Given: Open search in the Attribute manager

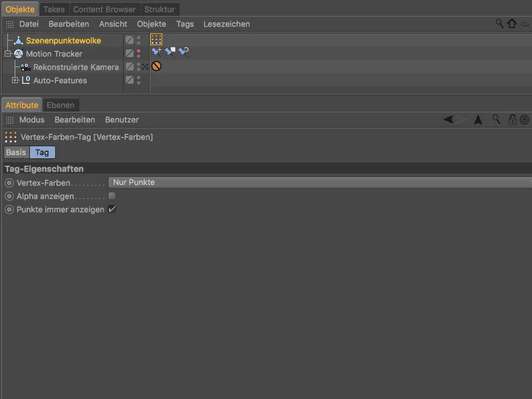Looking at the screenshot, I should click(x=496, y=120).
